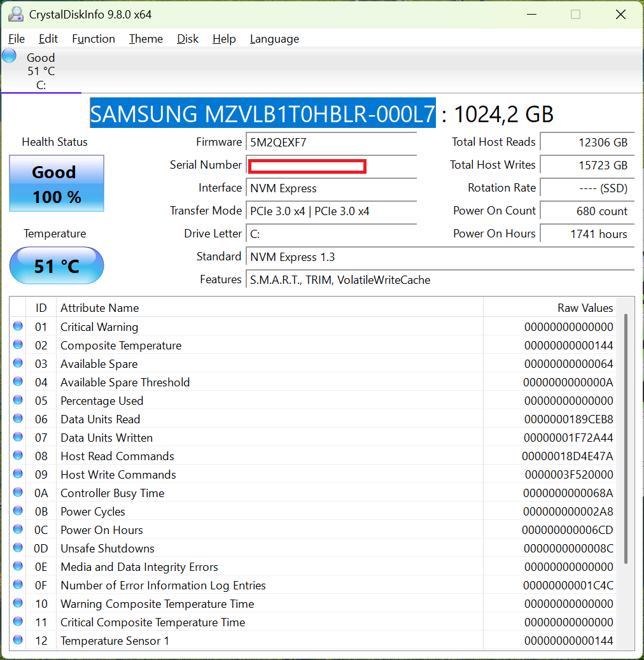Screen dimensions: 644x660
Task: Click raw value 0000003F520000
Action: [569, 475]
